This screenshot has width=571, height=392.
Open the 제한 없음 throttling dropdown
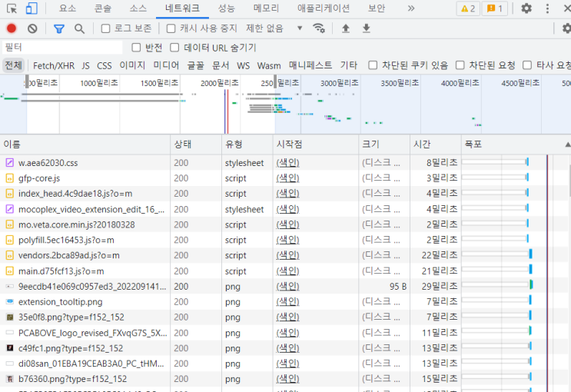[x=274, y=28]
